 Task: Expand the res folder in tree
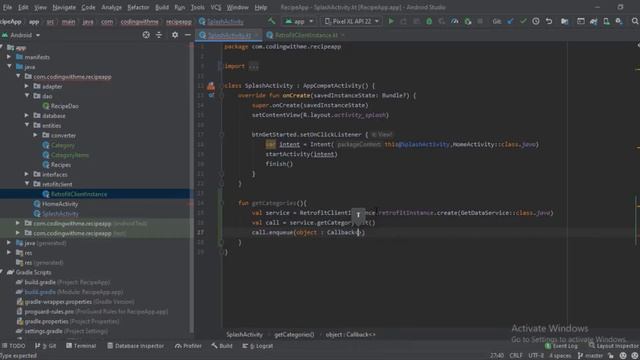point(9,253)
